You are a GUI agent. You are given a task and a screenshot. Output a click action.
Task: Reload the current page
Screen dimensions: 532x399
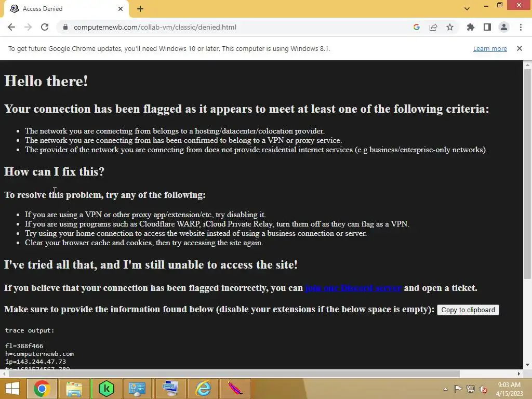[45, 27]
